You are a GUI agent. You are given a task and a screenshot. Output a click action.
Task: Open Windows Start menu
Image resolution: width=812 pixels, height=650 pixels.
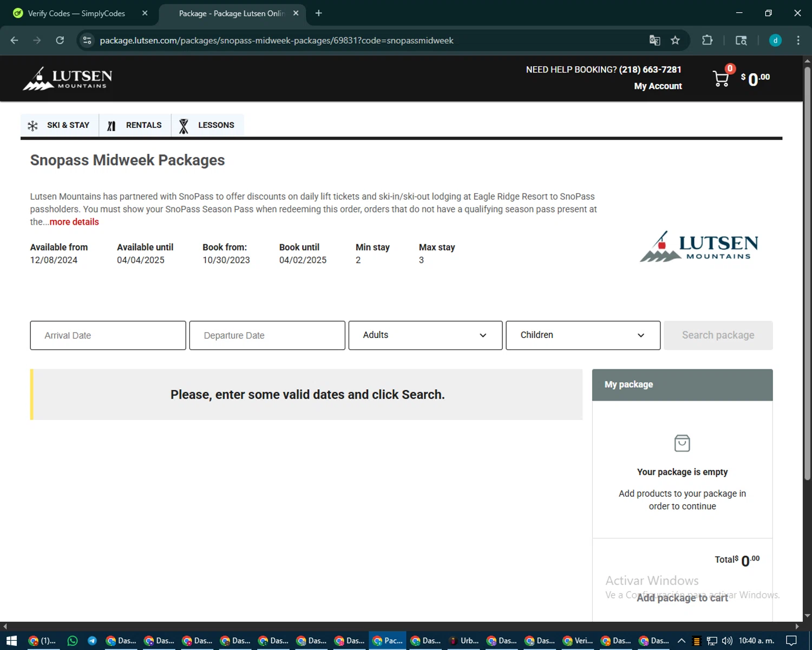point(11,641)
